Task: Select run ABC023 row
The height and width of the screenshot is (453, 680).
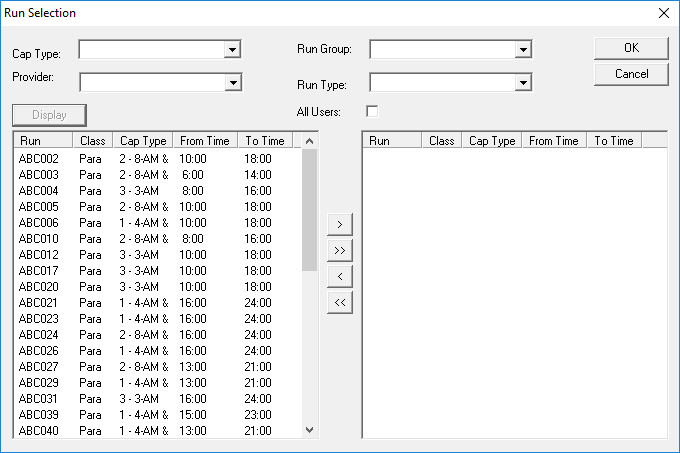Action: 158,319
